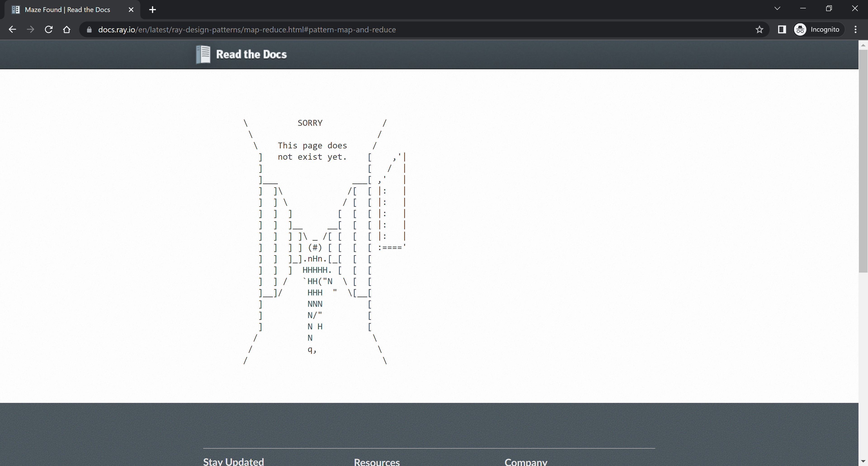Restore down the browser window
The image size is (868, 466).
(x=829, y=9)
